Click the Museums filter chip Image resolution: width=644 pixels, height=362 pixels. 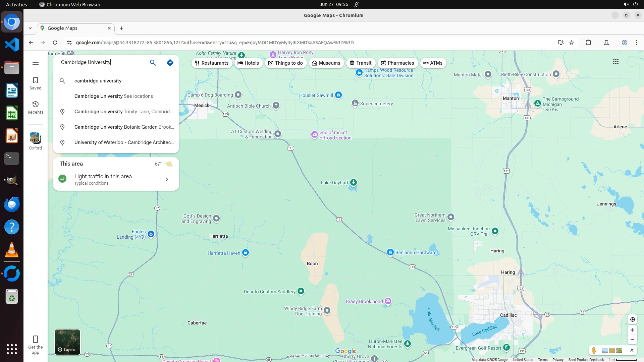[326, 63]
